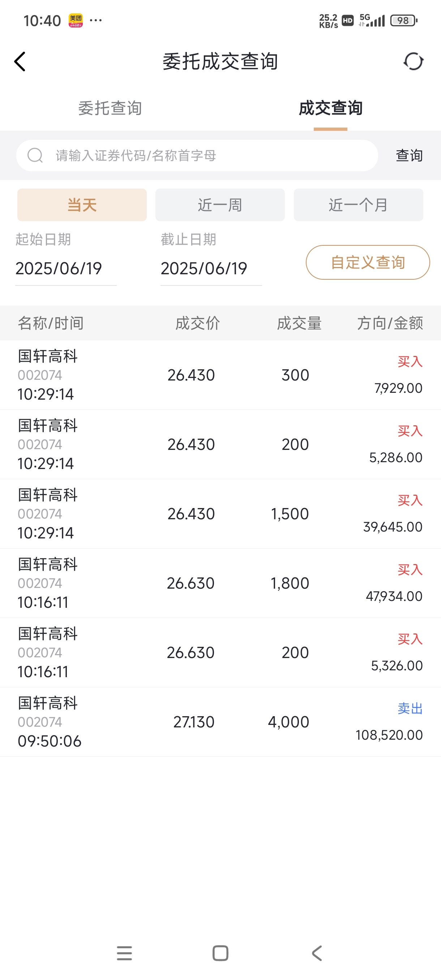Focus the securities code search field
Screen dimensions: 441x980
[197, 155]
